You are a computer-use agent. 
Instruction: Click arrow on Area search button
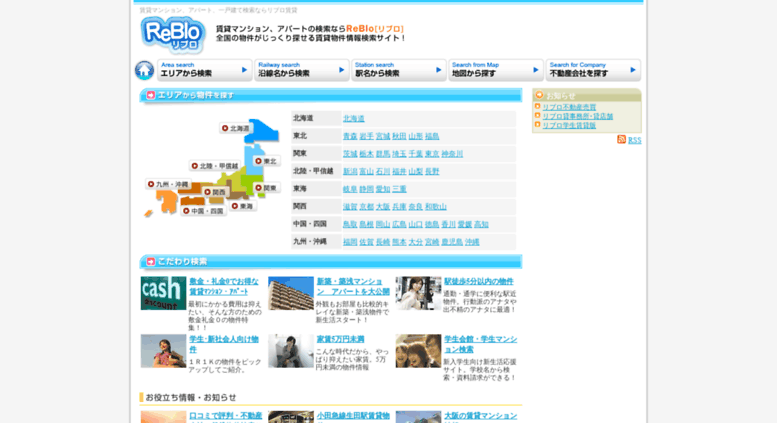pyautogui.click(x=244, y=70)
